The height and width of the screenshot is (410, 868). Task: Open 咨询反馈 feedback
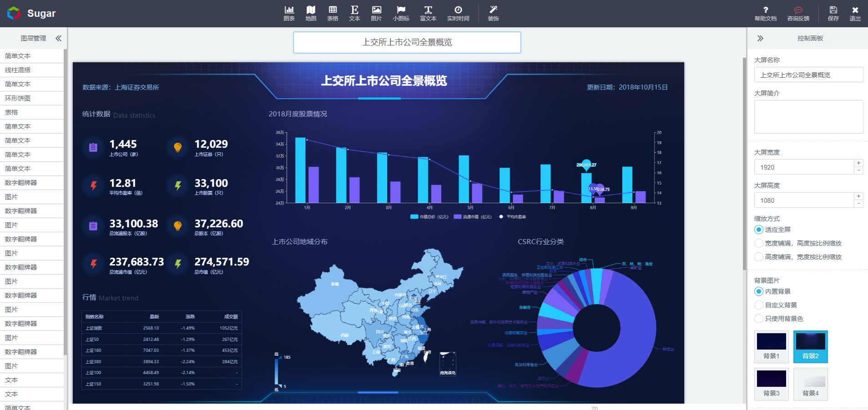pyautogui.click(x=798, y=14)
